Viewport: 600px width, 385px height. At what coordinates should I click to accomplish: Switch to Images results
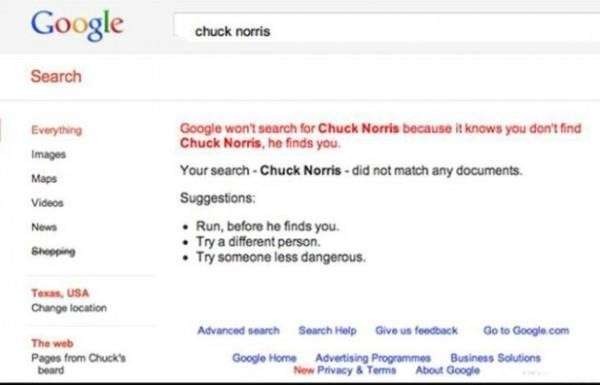pyautogui.click(x=49, y=154)
